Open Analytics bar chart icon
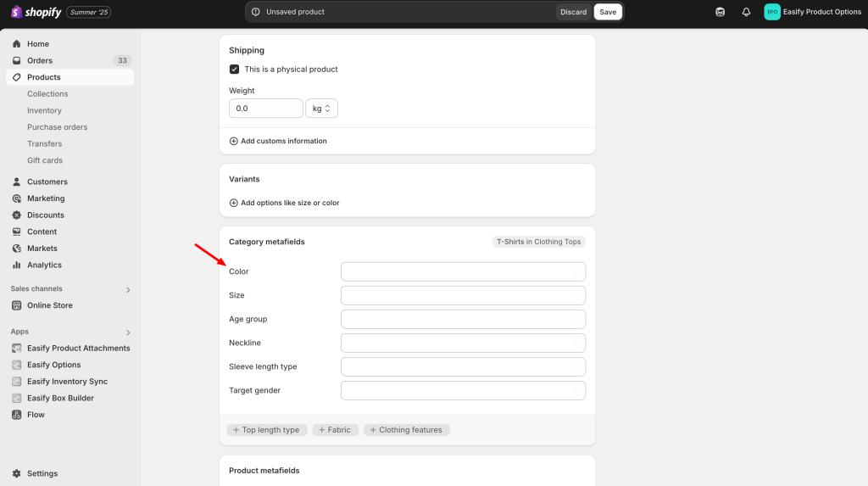868x486 pixels. [x=17, y=265]
